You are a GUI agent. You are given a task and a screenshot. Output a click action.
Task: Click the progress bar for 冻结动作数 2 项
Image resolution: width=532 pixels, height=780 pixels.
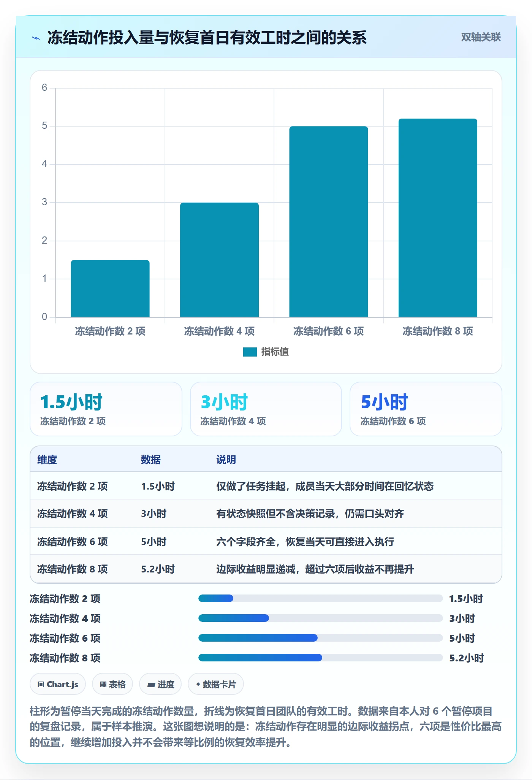click(x=320, y=599)
